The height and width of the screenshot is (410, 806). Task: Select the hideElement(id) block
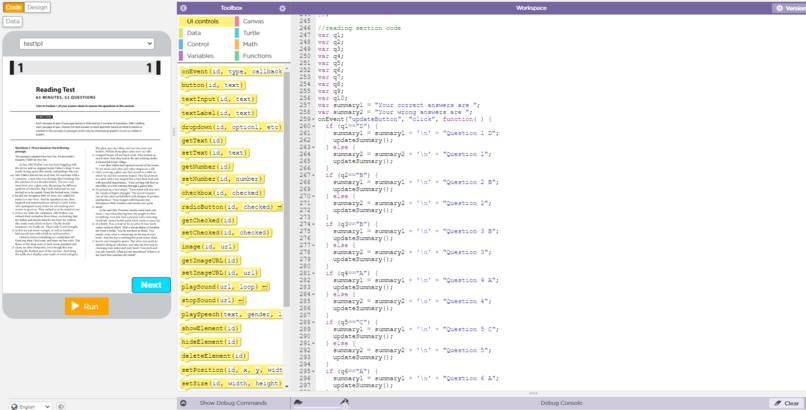210,343
